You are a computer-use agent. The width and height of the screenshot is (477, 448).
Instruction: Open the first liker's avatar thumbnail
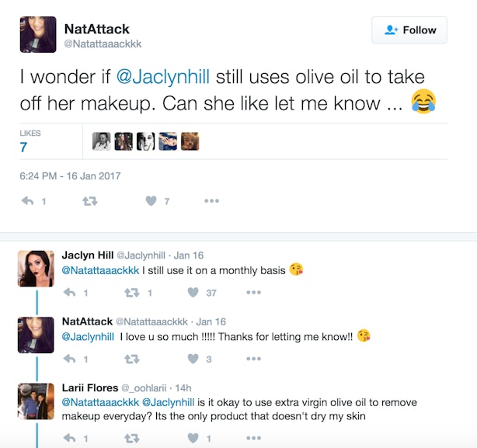pyautogui.click(x=101, y=141)
